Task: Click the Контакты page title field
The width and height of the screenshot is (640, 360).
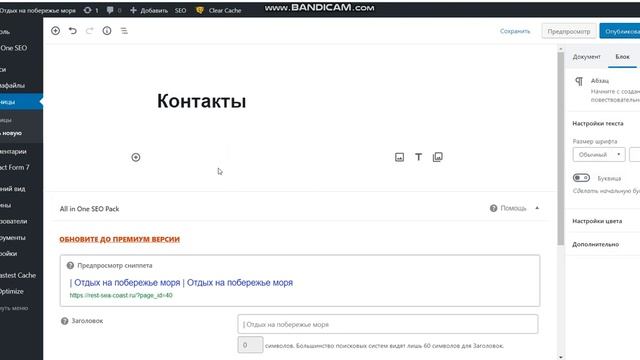Action: pos(202,101)
